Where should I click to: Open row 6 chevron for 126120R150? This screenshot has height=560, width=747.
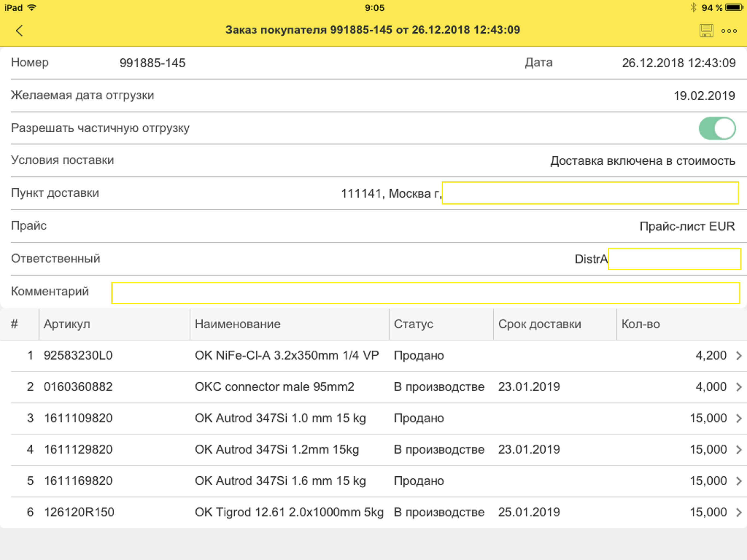tap(739, 512)
